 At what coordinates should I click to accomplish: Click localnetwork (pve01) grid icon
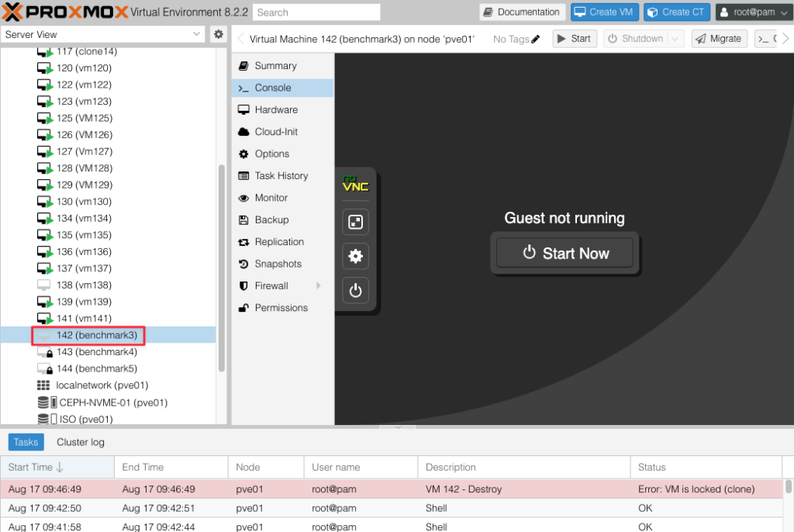pos(43,385)
